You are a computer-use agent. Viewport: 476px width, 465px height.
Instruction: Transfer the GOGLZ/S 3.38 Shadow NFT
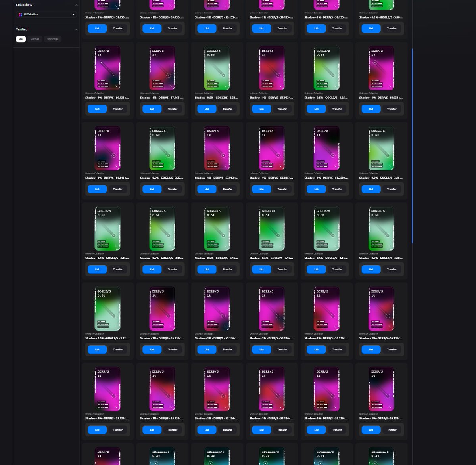pyautogui.click(x=392, y=29)
